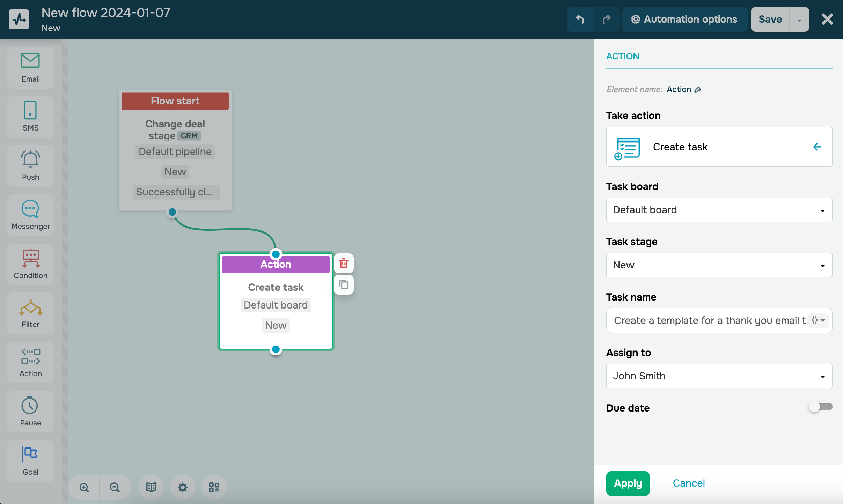Select the Condition element icon
Image resolution: width=843 pixels, height=504 pixels.
[30, 258]
